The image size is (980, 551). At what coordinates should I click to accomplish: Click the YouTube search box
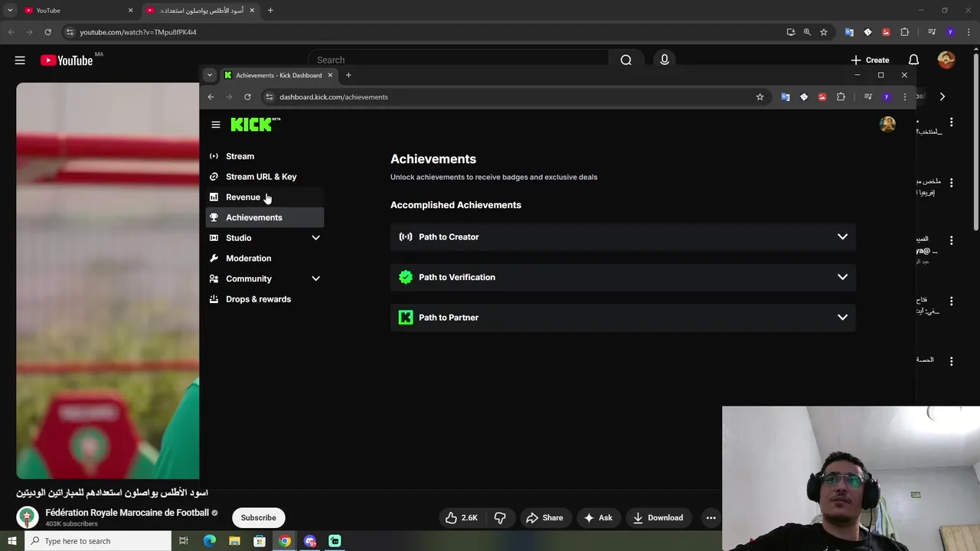[459, 60]
